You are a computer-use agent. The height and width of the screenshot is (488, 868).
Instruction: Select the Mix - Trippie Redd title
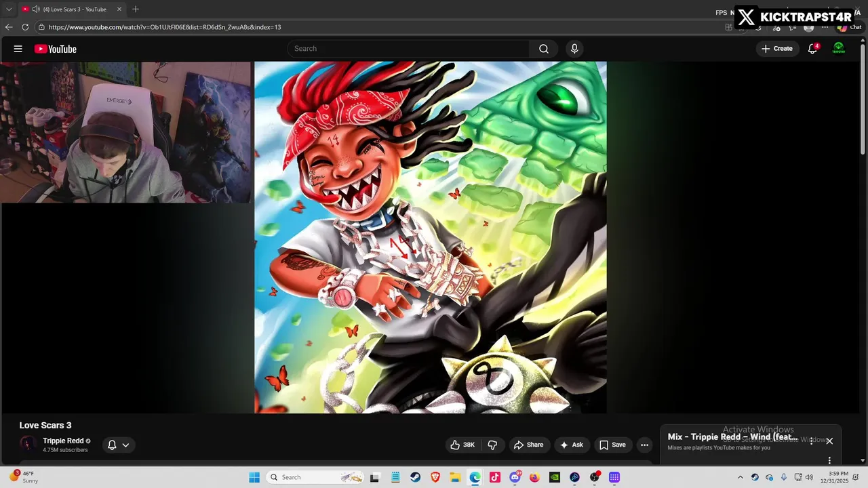pyautogui.click(x=732, y=437)
